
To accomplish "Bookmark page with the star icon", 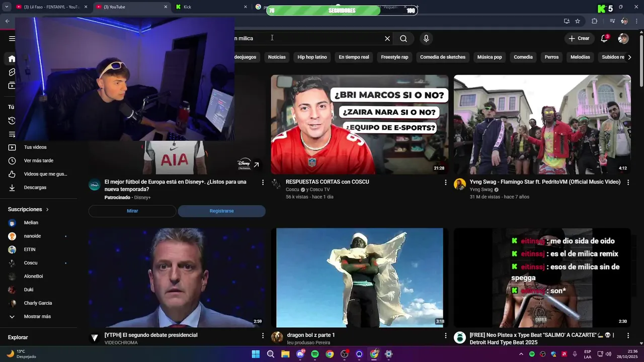I will tap(578, 21).
